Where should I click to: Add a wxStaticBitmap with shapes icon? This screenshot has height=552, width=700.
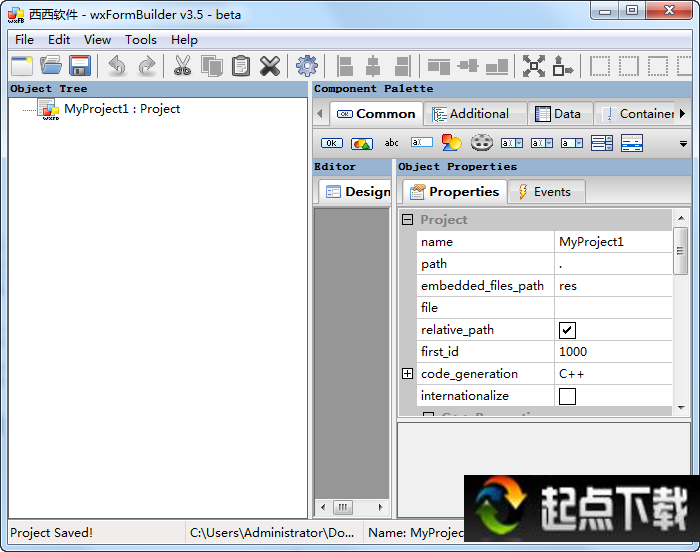pos(452,143)
